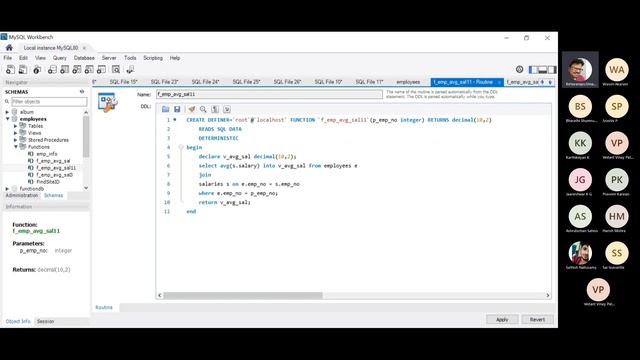The image size is (640, 360).
Task: Close the Local instance MySQL80 connection tab
Action: [x=84, y=48]
